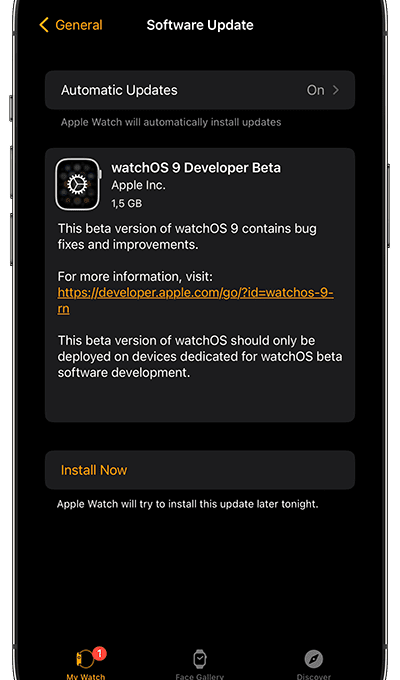Image resolution: width=400 pixels, height=680 pixels.
Task: Tap the Apple Inc. developer label
Action: pos(138,185)
